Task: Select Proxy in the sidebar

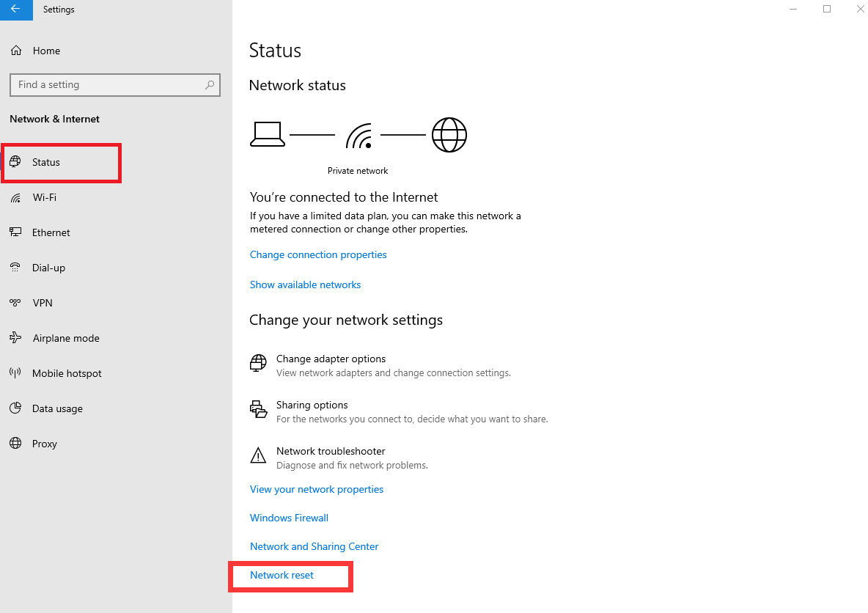Action: click(x=44, y=444)
